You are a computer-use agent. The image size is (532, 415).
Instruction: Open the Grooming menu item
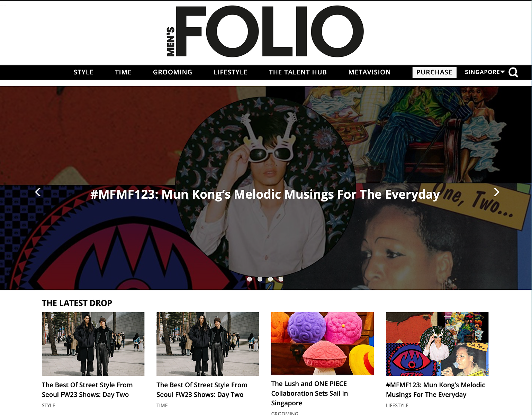(x=172, y=72)
